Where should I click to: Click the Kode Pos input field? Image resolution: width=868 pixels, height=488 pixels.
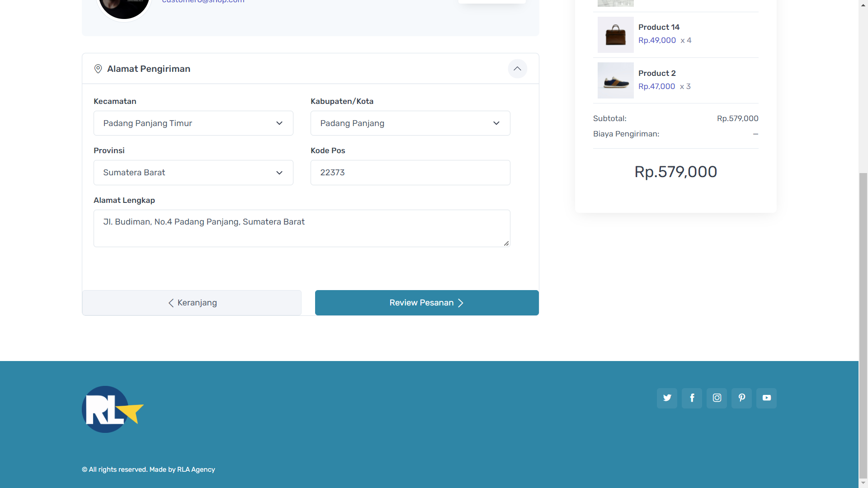(x=410, y=173)
